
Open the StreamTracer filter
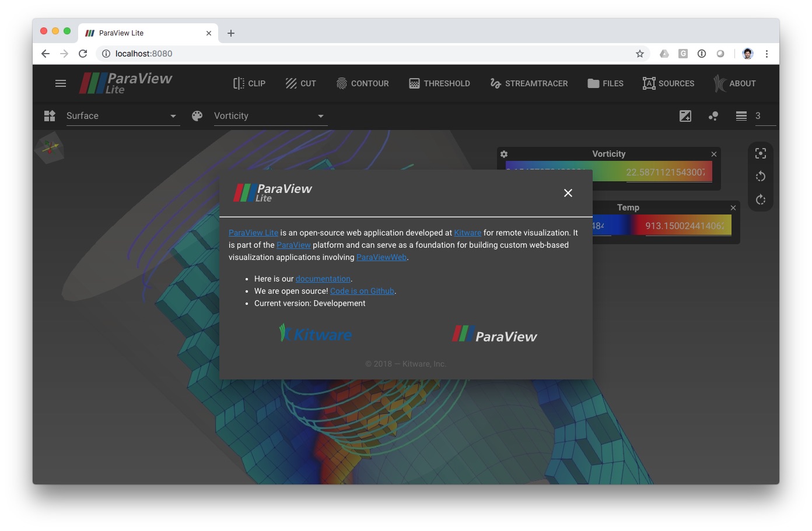tap(528, 83)
